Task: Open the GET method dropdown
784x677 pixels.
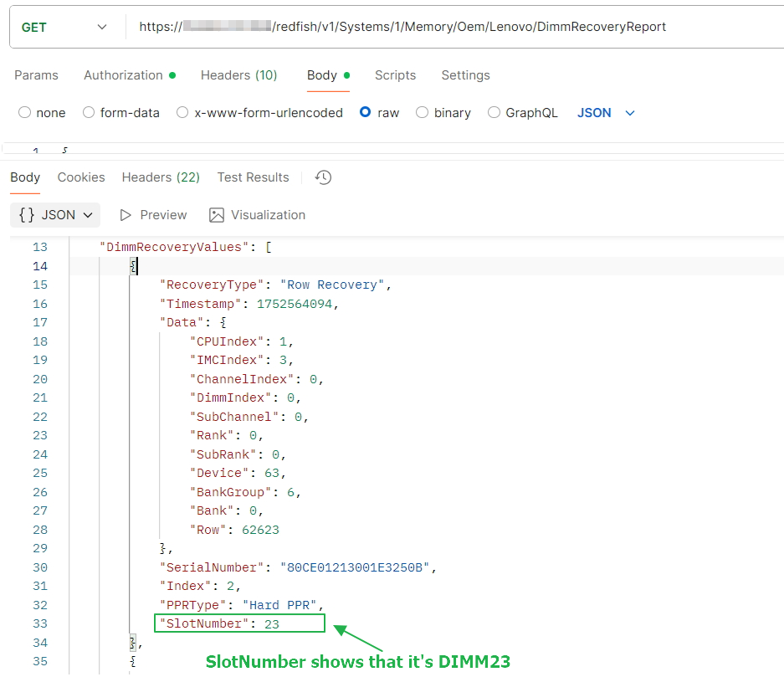Action: coord(64,27)
